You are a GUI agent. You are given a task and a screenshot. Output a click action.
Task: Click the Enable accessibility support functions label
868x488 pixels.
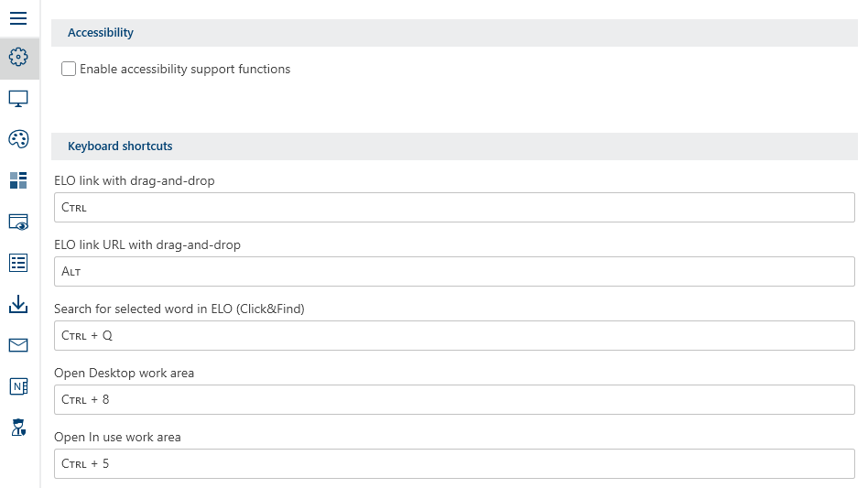pos(185,70)
